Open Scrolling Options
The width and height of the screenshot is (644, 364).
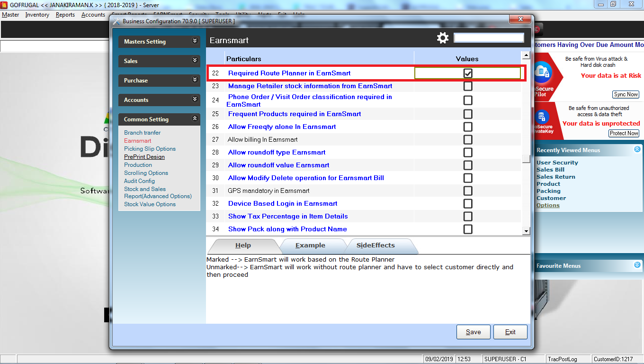click(146, 173)
